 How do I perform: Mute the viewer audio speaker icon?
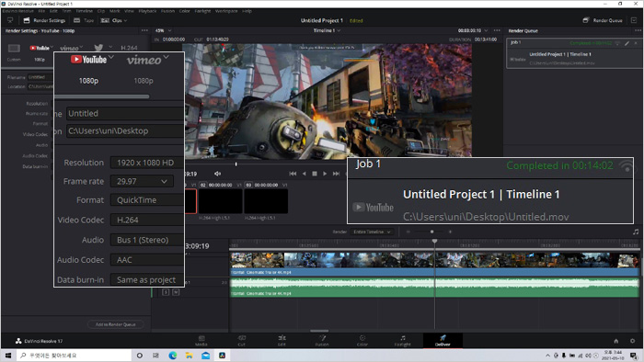tap(218, 174)
